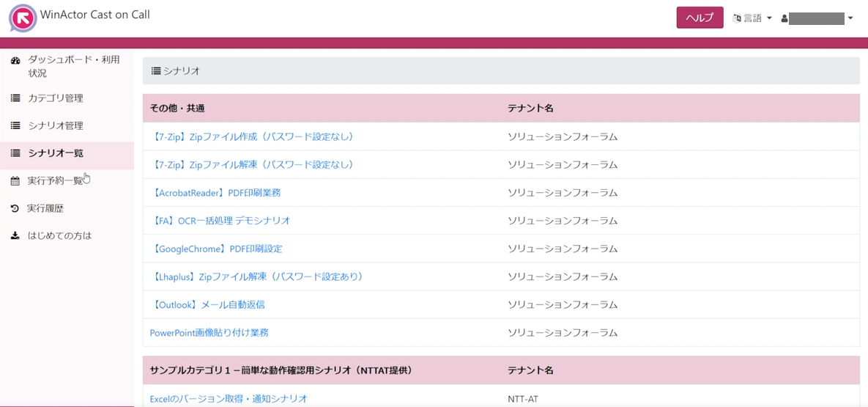Viewport: 868px width, 407px height.
Task: Click ソリューションフォーラム in the Outlook row
Action: point(563,305)
